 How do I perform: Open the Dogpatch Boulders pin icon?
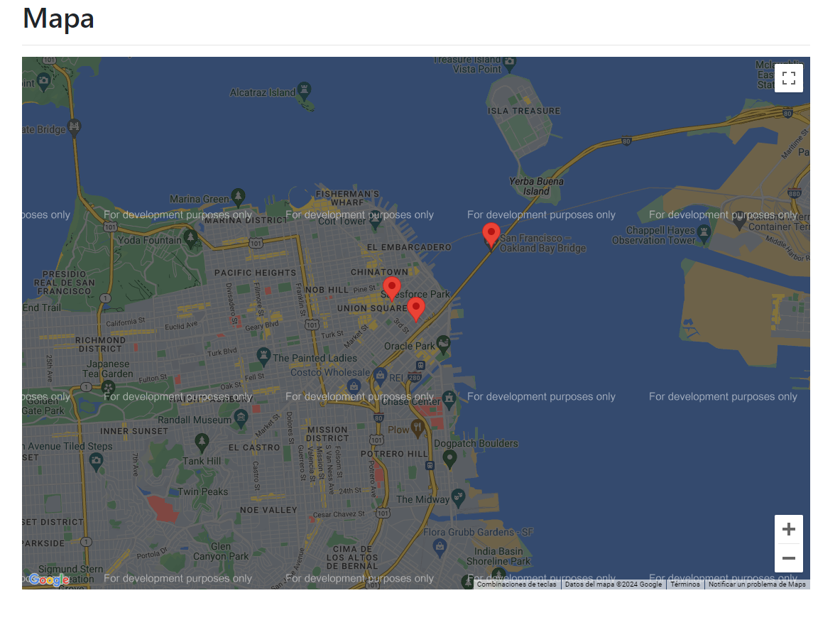[x=449, y=459]
